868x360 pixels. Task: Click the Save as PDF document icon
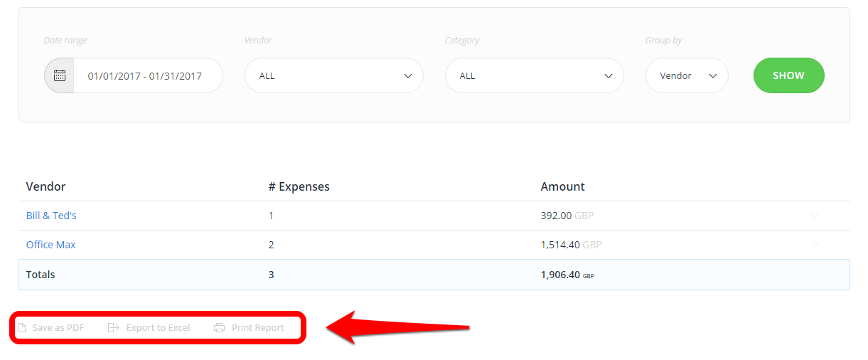[x=22, y=328]
